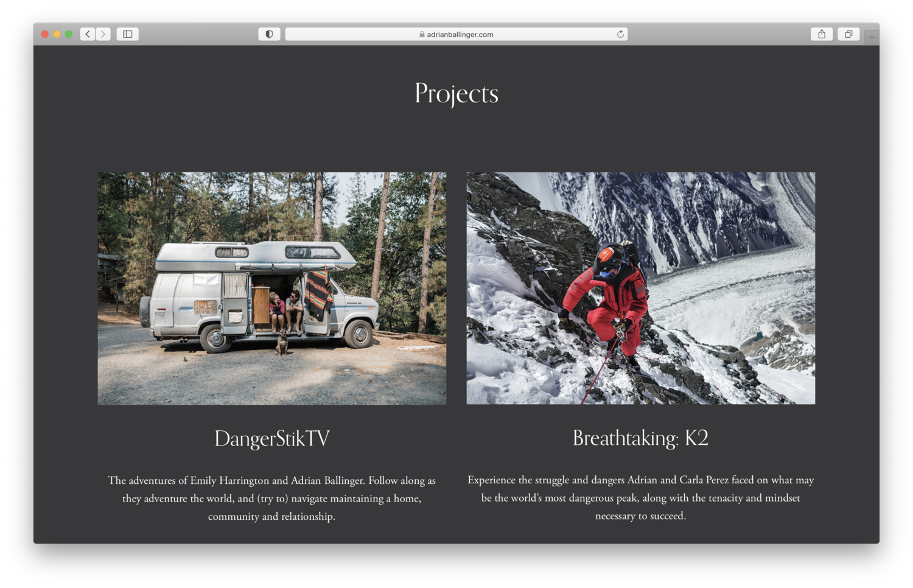
Task: Show the tab overview
Action: 848,34
